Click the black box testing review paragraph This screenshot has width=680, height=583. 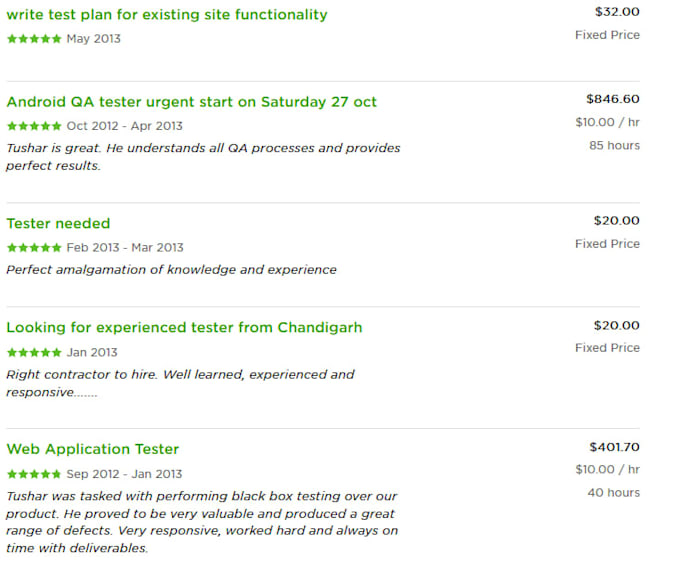[x=202, y=522]
